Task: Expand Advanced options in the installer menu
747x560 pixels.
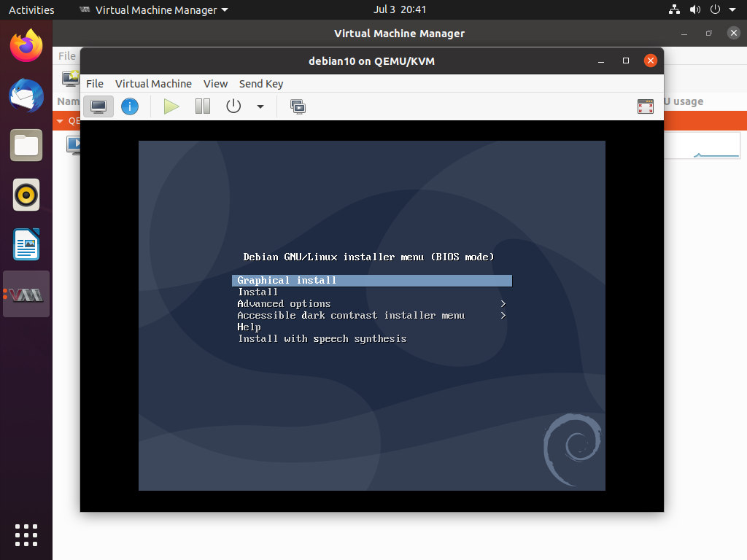Action: [283, 303]
